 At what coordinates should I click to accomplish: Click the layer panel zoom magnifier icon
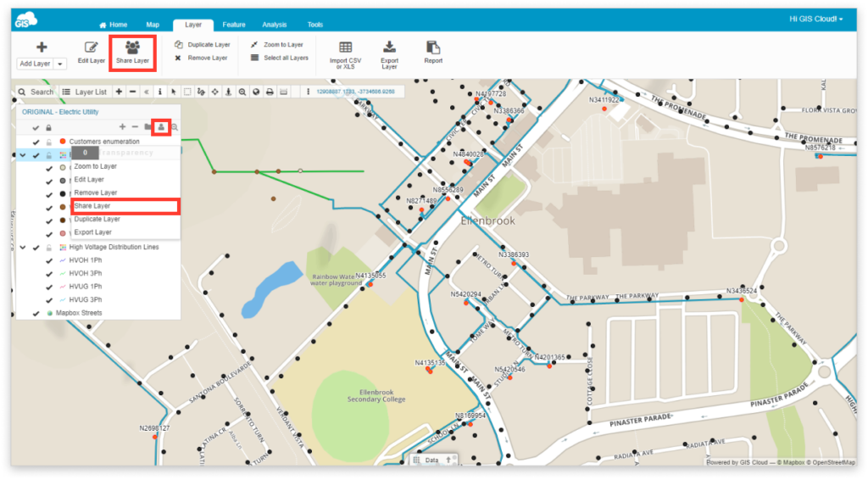coord(175,127)
